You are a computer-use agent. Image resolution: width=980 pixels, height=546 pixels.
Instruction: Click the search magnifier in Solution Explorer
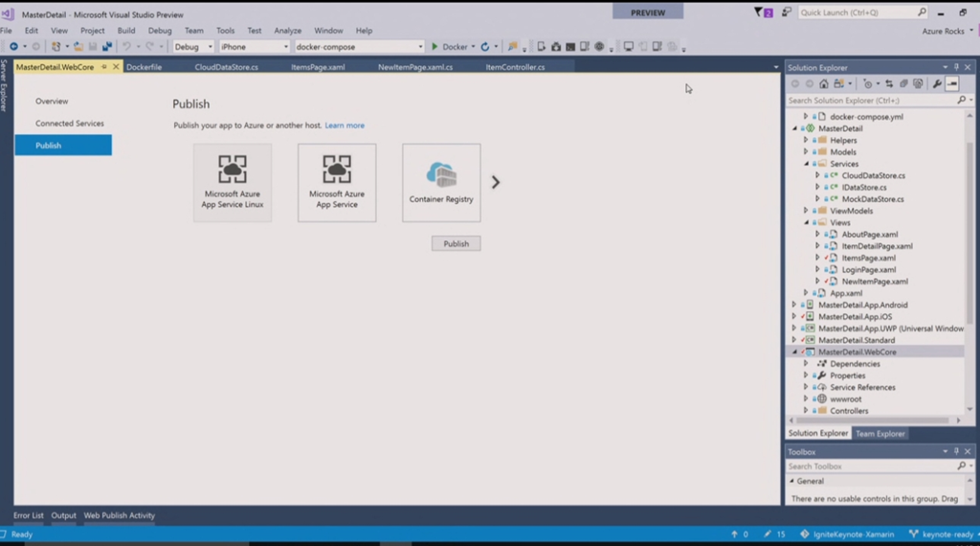click(961, 100)
